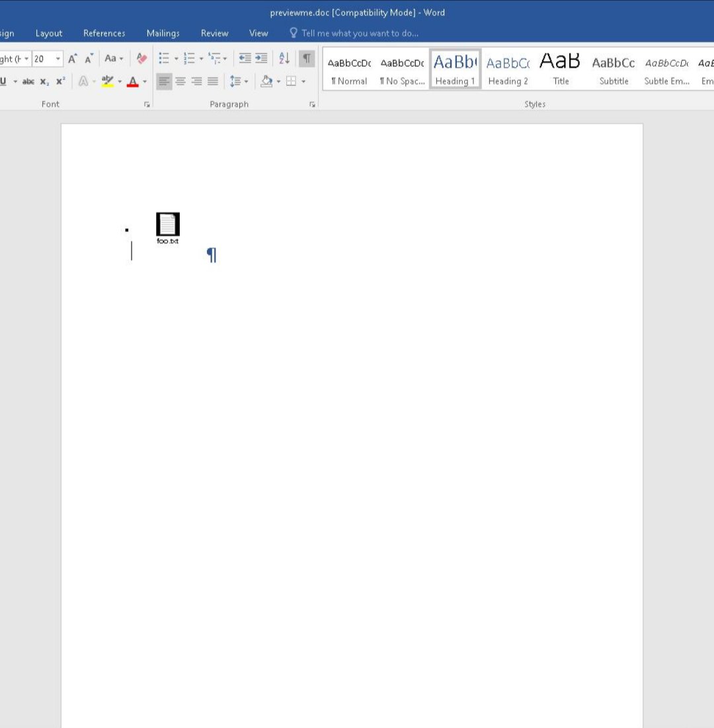The height and width of the screenshot is (728, 714).
Task: Clear all formatting from selection
Action: click(141, 58)
